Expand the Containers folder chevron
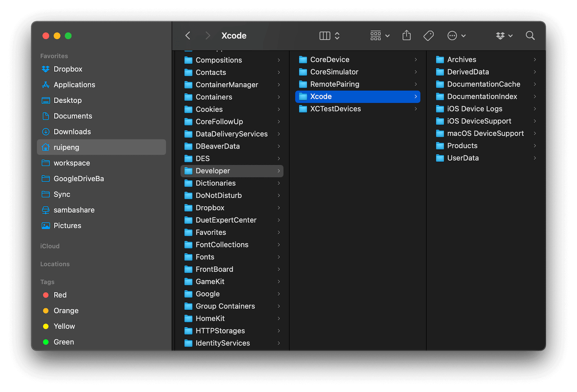This screenshot has width=577, height=392. [279, 97]
